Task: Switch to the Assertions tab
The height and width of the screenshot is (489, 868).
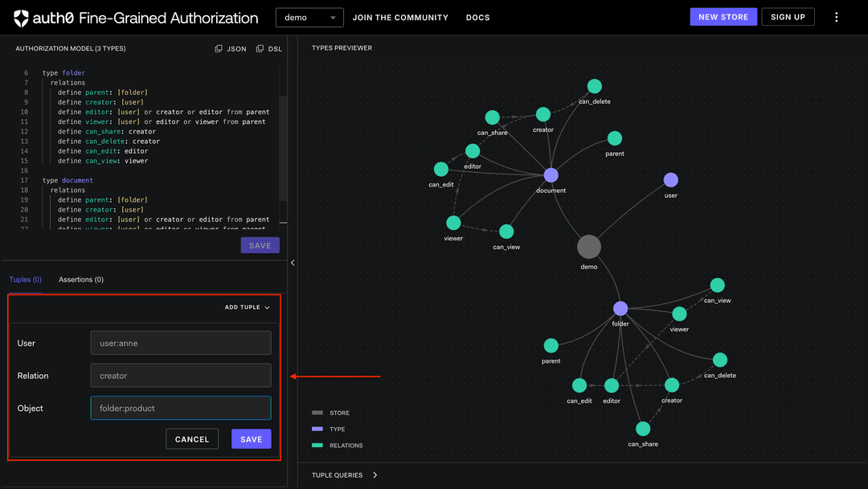Action: click(x=80, y=279)
